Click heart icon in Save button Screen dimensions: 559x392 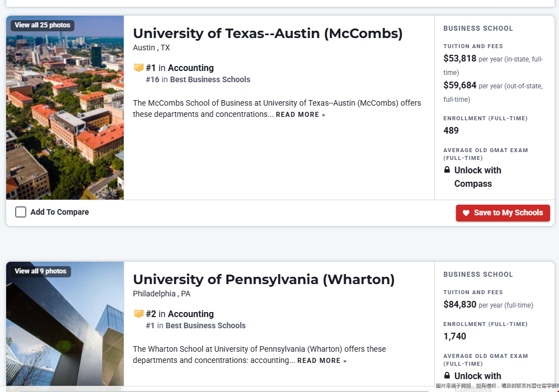[x=466, y=213]
